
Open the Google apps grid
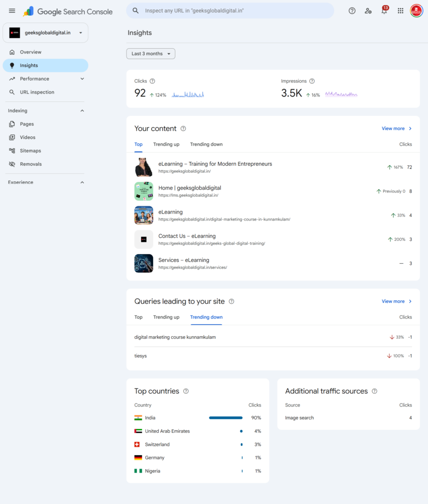[x=400, y=11]
